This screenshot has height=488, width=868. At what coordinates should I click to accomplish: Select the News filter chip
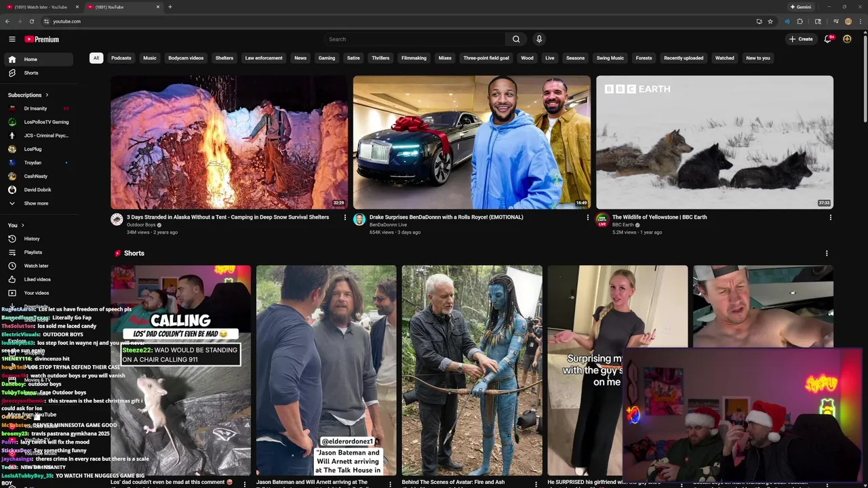pyautogui.click(x=300, y=58)
